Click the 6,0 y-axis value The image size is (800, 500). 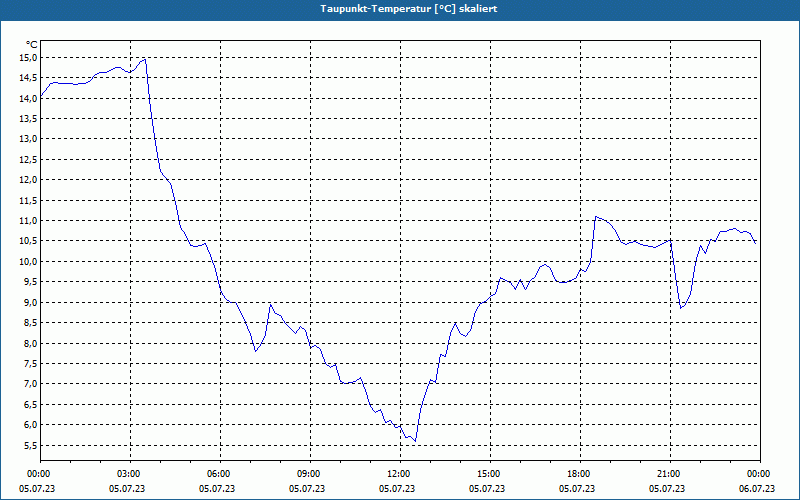tap(31, 425)
